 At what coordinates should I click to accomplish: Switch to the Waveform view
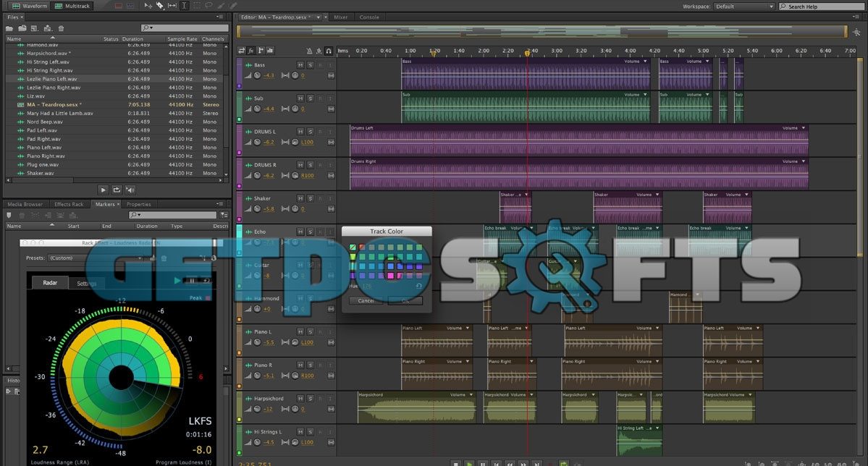tap(29, 6)
